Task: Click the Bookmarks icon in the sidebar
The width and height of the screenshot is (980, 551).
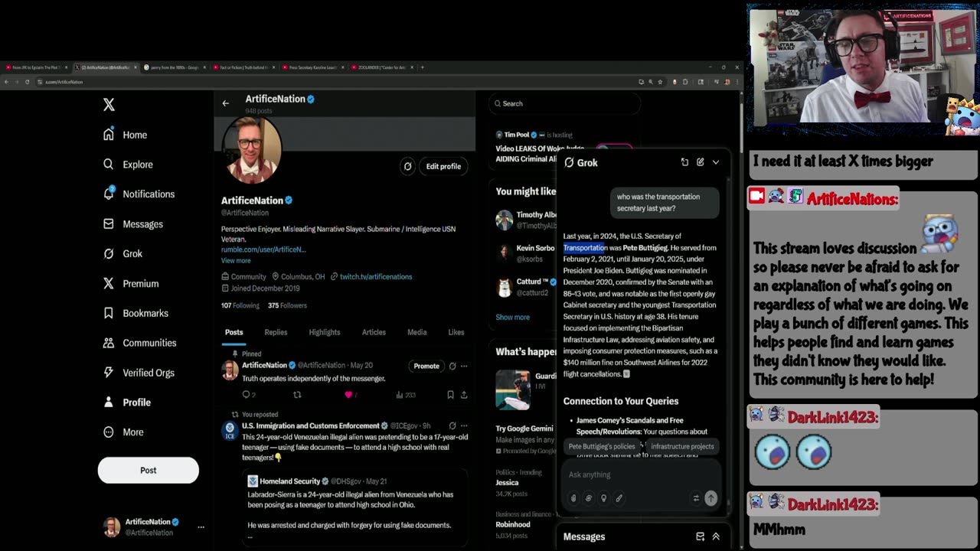Action: coord(109,313)
